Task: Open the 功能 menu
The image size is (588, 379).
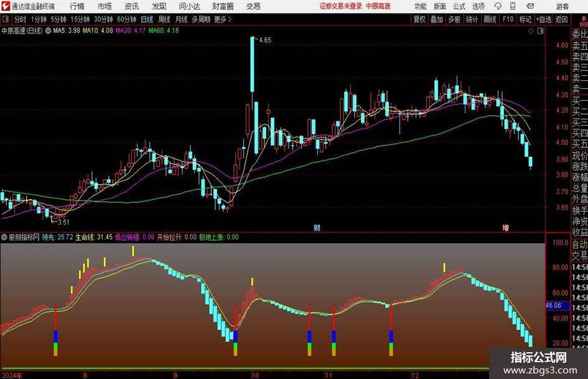Action: point(421,6)
